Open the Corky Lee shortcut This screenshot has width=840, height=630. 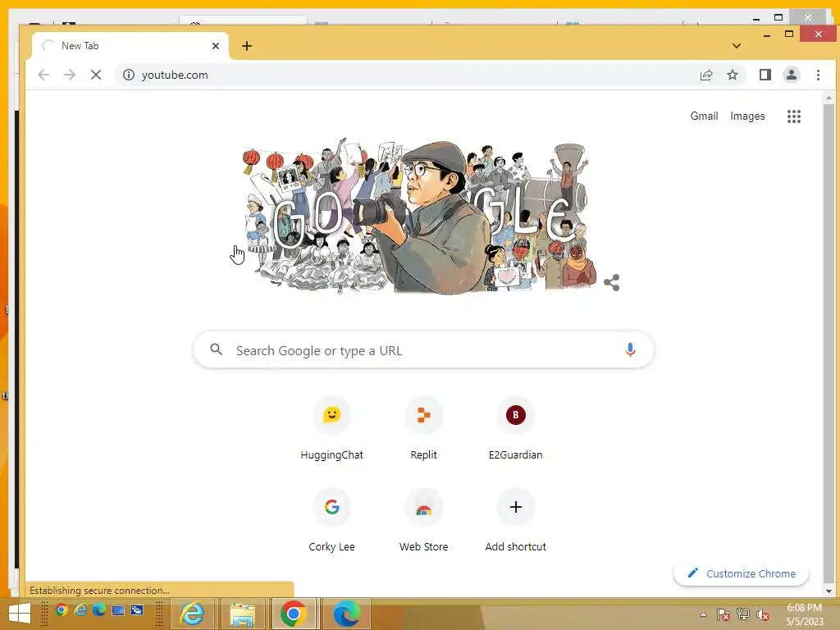click(x=331, y=521)
